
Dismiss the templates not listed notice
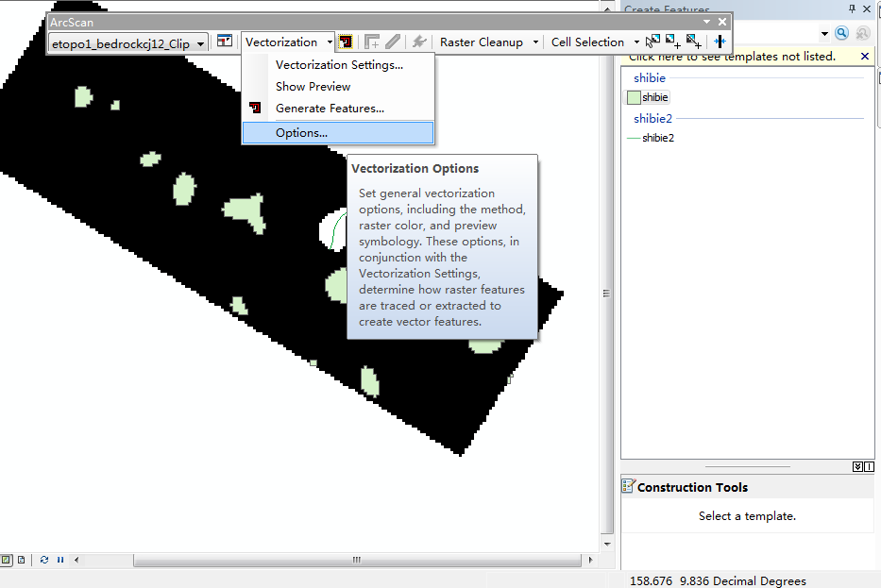[865, 57]
